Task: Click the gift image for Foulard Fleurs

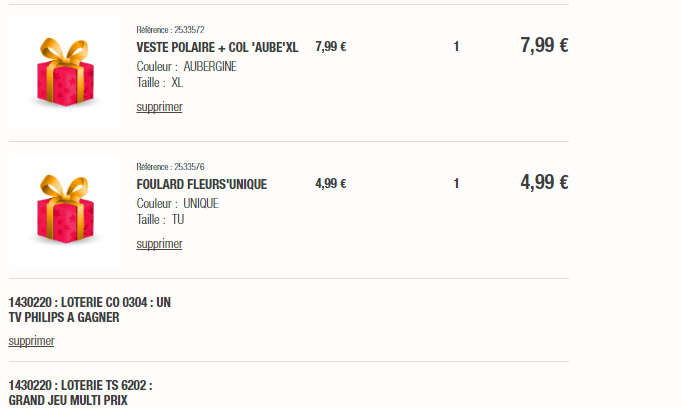Action: tap(64, 209)
